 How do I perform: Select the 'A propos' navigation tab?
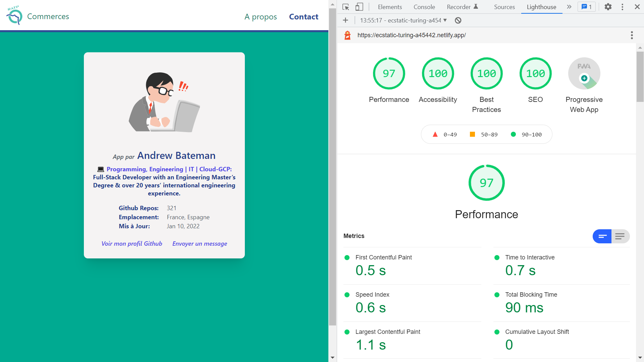[261, 16]
